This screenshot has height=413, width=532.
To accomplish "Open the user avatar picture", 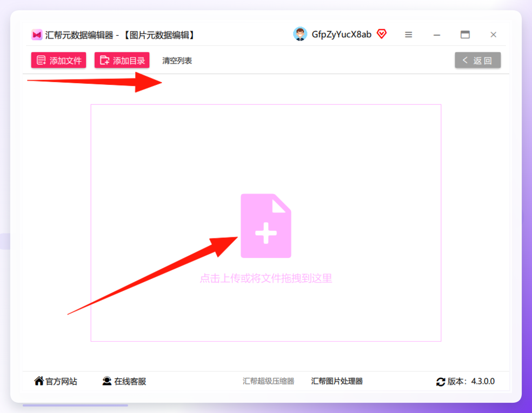I will coord(300,34).
